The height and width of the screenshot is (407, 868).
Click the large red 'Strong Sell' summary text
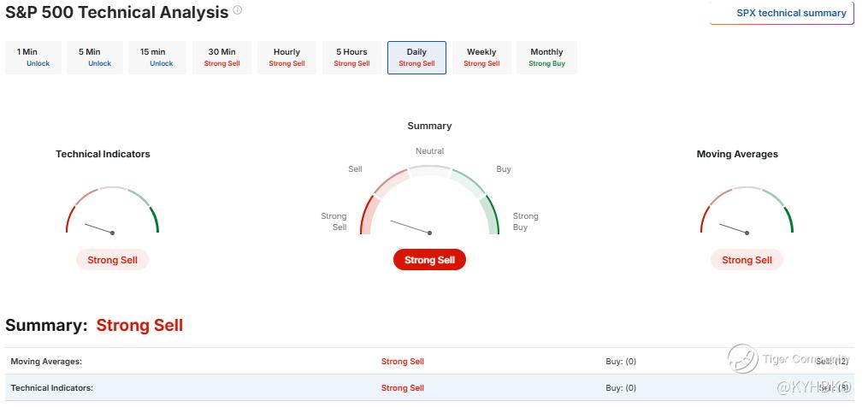139,325
